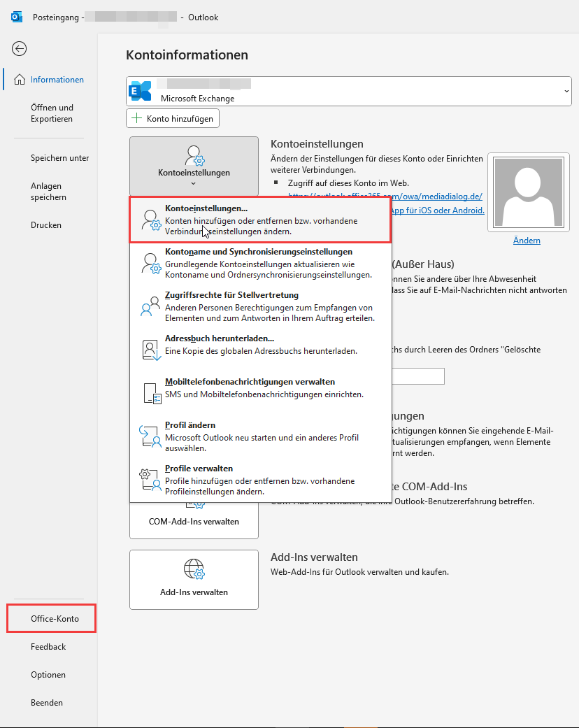This screenshot has height=728, width=579.
Task: Collapse the Kontoeinstellungen dropdown button chevron
Action: 194,183
